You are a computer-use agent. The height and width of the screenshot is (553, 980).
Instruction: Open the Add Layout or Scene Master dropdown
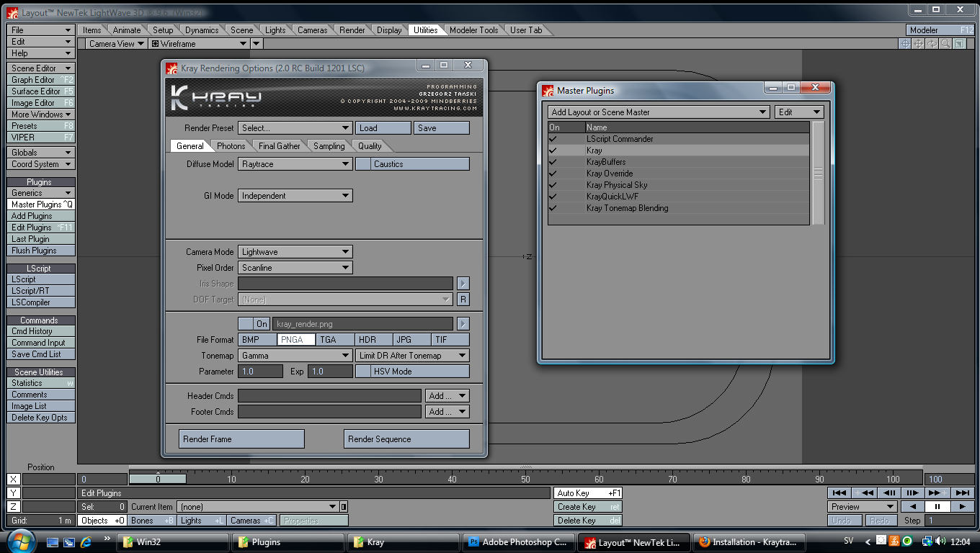pos(659,112)
